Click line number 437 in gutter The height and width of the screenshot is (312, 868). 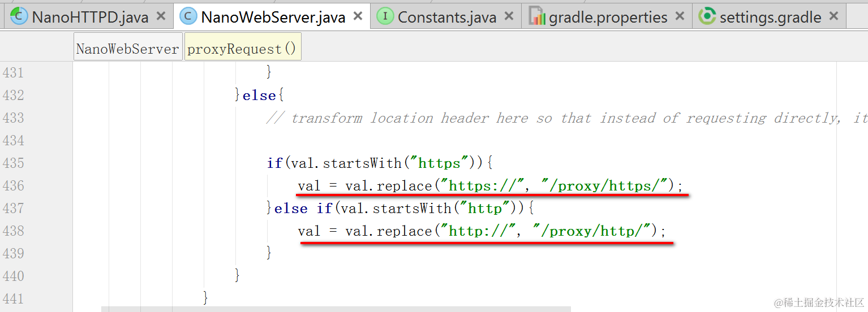coord(13,208)
